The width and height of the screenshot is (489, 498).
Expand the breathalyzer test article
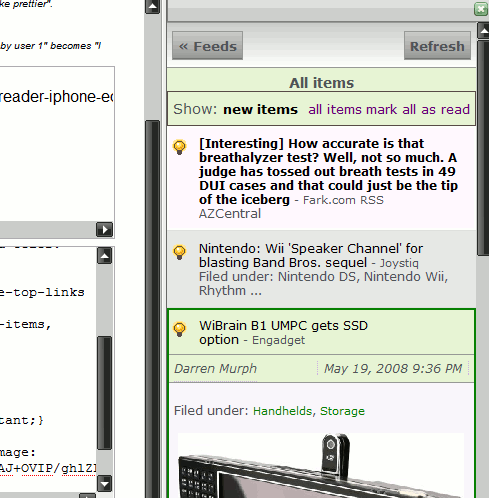tap(328, 171)
